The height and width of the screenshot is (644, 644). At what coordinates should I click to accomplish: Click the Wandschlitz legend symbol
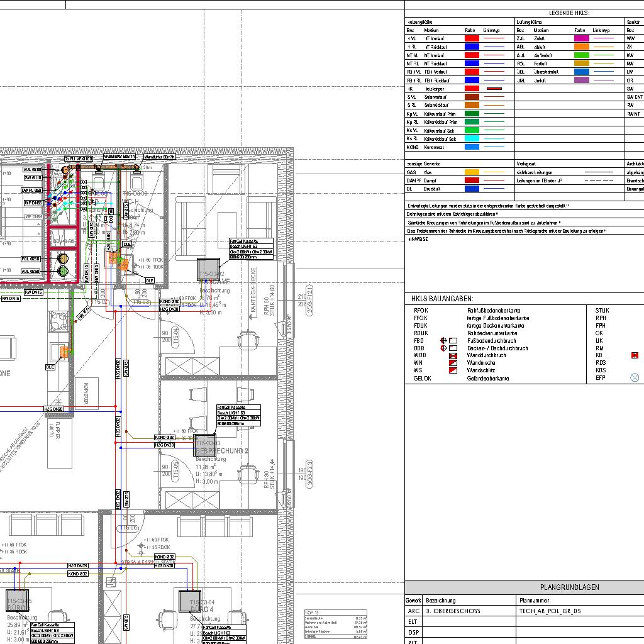click(452, 371)
